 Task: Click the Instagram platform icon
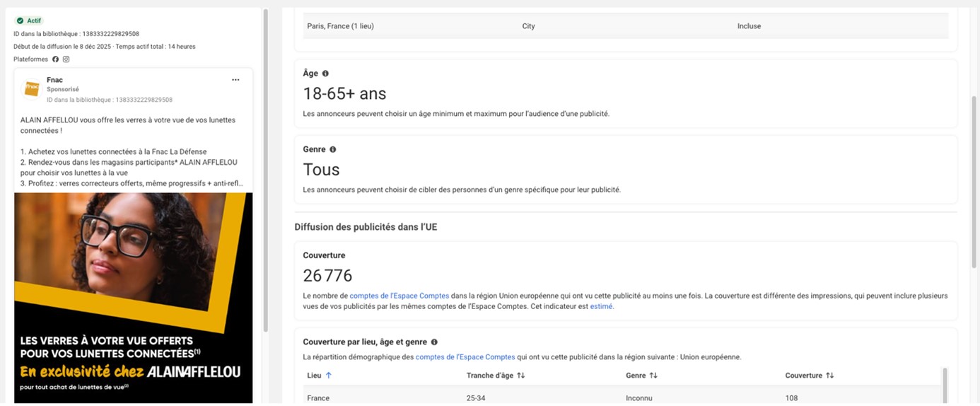(66, 59)
